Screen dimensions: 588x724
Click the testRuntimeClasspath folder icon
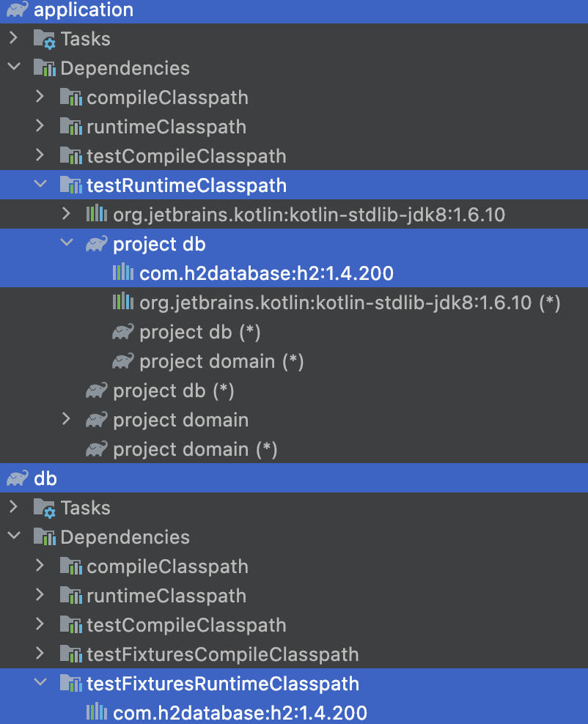71,185
